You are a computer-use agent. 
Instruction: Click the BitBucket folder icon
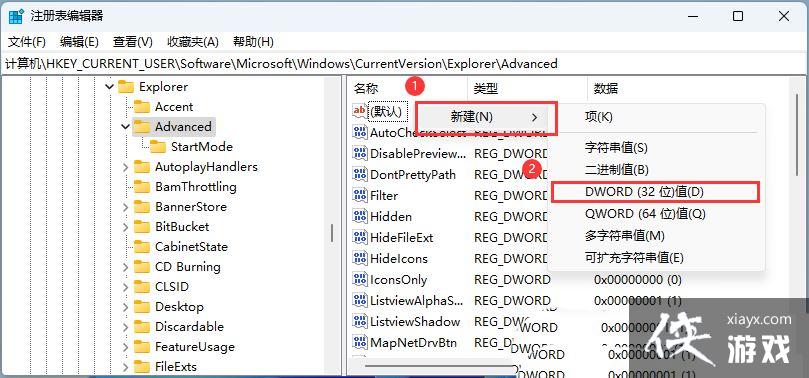tap(141, 227)
